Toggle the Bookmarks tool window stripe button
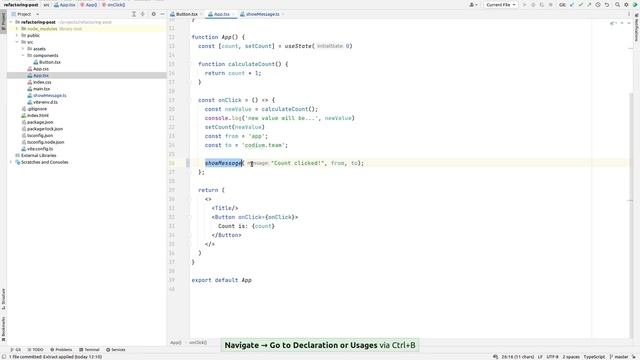The width and height of the screenshot is (640, 360). click(3, 329)
